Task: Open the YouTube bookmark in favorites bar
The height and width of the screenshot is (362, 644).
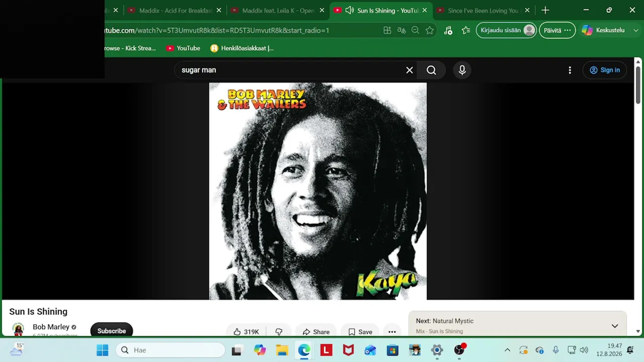Action: click(x=183, y=48)
